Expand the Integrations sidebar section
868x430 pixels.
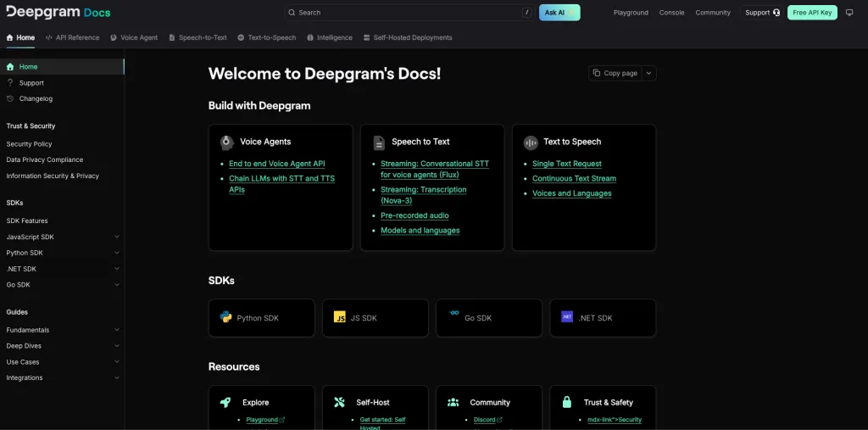tap(117, 378)
